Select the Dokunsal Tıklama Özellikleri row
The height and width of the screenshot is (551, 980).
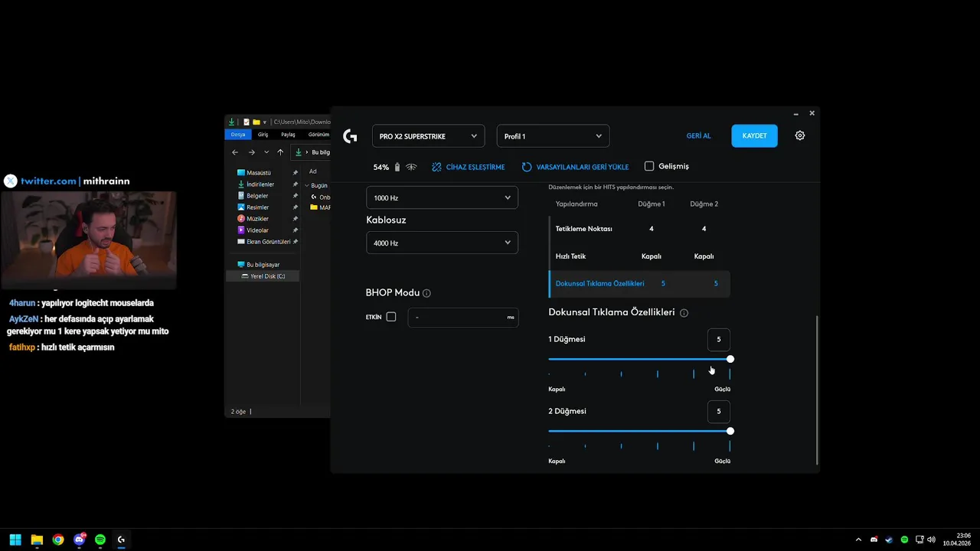(639, 284)
